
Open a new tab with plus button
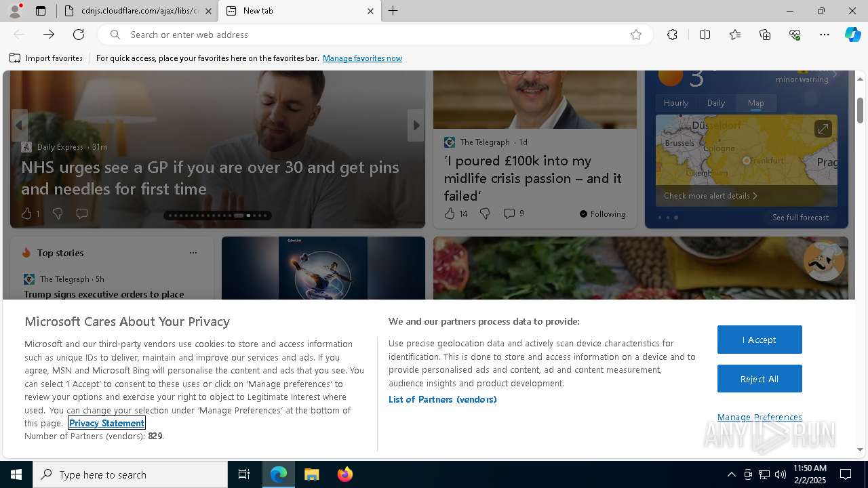(393, 11)
